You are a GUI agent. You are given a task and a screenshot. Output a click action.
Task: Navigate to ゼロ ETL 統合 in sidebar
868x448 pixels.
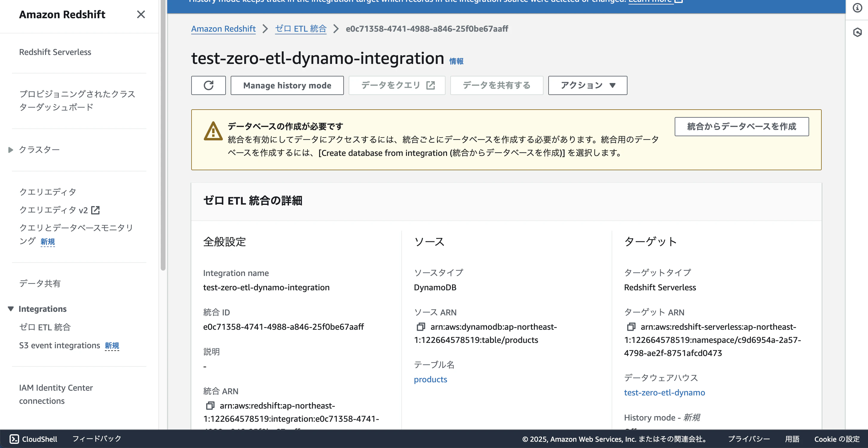click(45, 326)
